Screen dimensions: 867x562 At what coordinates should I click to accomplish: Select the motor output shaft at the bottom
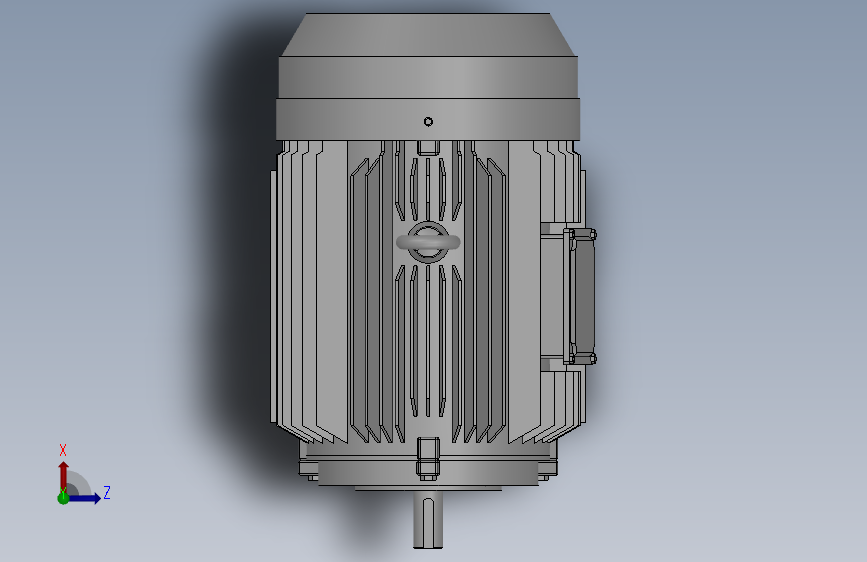click(428, 519)
